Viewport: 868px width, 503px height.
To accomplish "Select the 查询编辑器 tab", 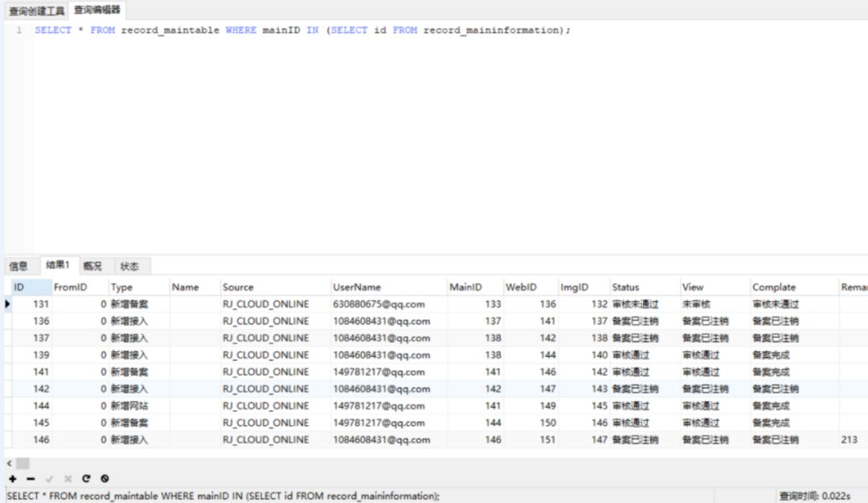I will point(97,10).
